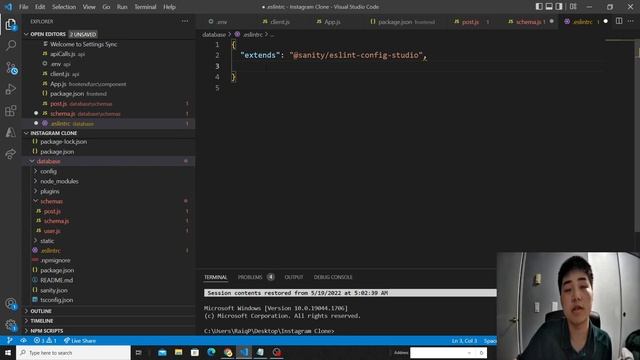
Task: Open File Explorer from taskbar
Action: (178, 353)
